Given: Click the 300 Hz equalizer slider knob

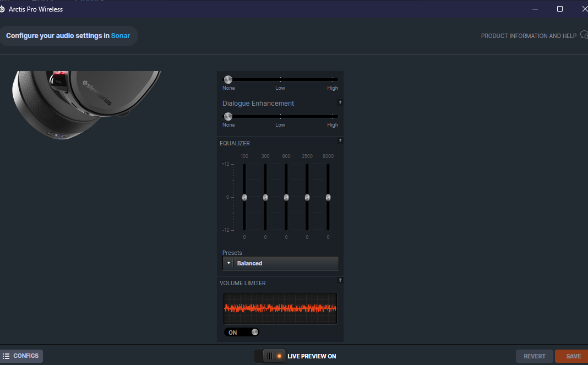Looking at the screenshot, I should [x=265, y=197].
